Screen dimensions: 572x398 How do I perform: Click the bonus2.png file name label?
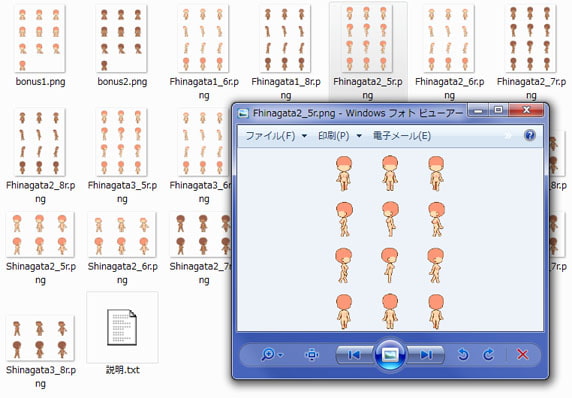122,81
